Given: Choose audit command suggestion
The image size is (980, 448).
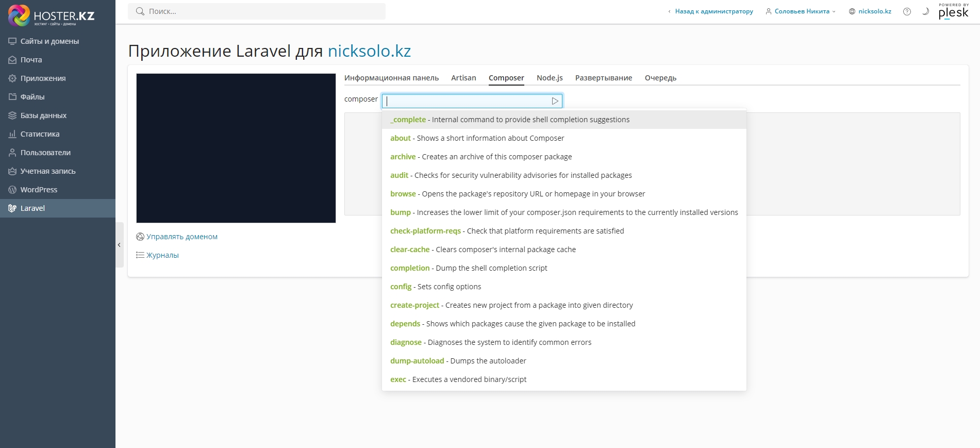Looking at the screenshot, I should (x=564, y=175).
